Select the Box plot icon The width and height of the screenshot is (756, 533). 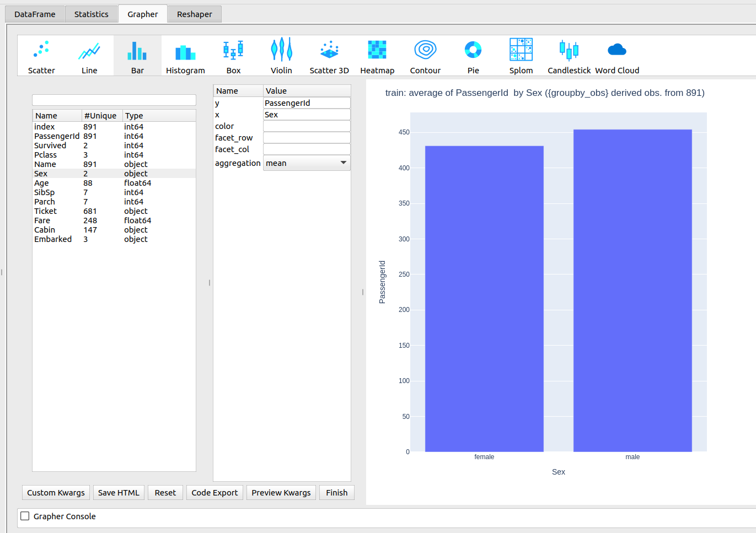[x=233, y=56]
